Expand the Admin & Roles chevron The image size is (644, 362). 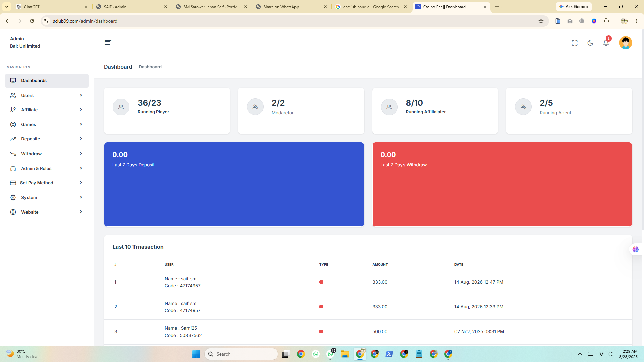coord(81,168)
